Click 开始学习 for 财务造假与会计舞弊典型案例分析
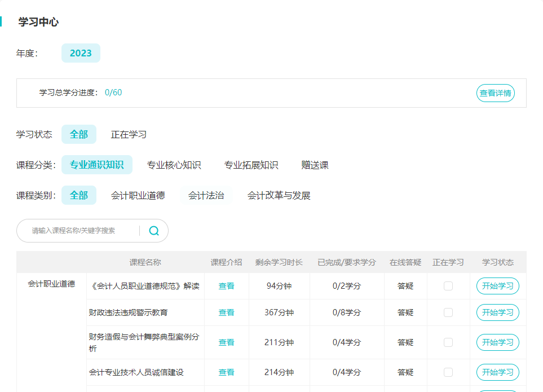Viewport: 543px width, 392px height. pos(497,342)
